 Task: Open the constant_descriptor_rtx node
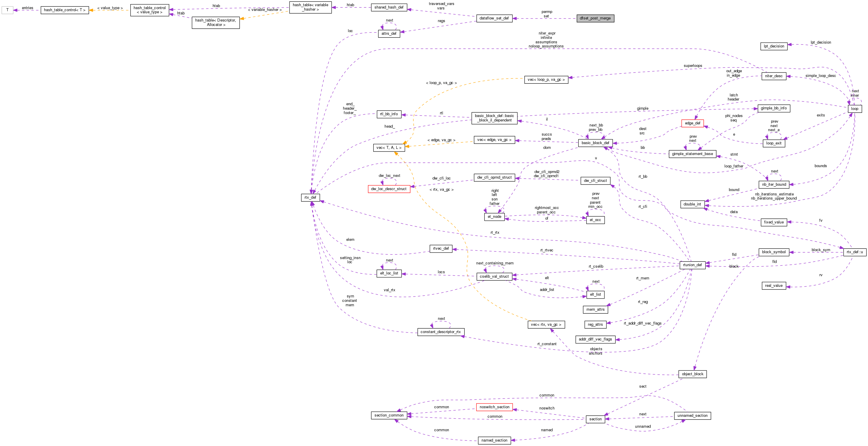[x=441, y=332]
